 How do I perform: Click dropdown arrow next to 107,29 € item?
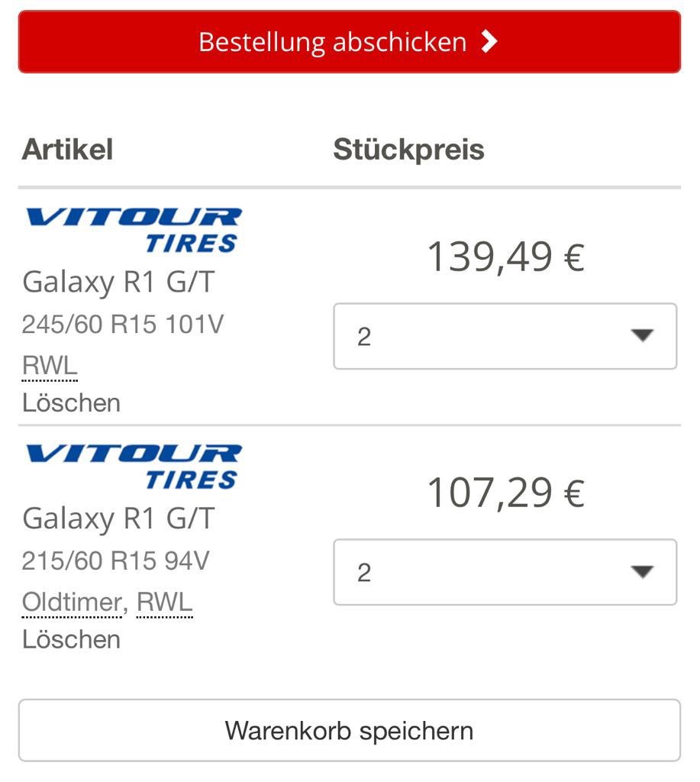642,571
